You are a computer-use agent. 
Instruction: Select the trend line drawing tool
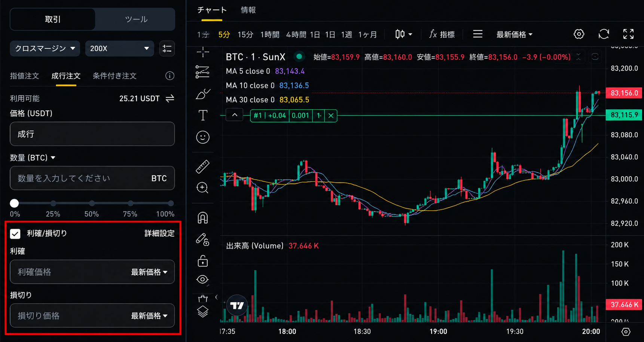(x=202, y=72)
